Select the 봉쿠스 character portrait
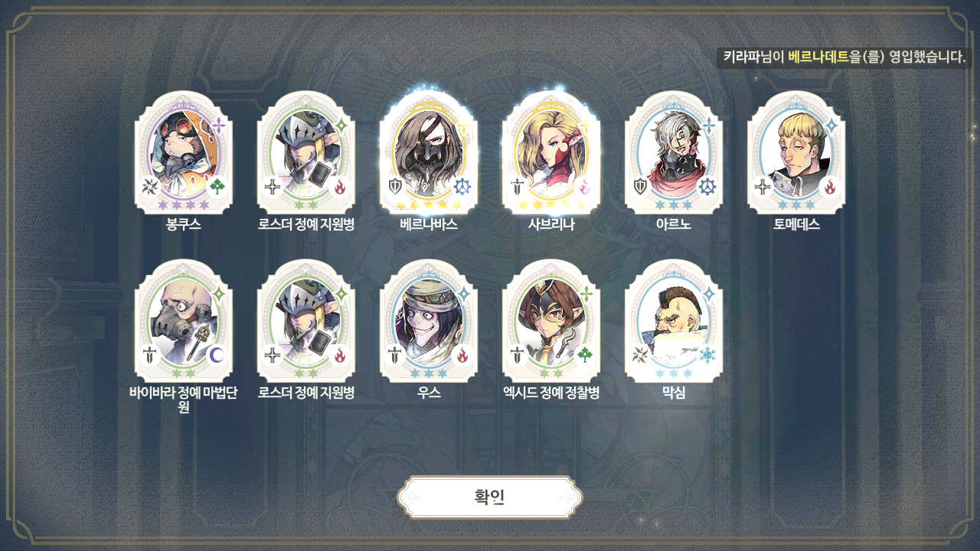The height and width of the screenshot is (551, 980). click(x=184, y=153)
